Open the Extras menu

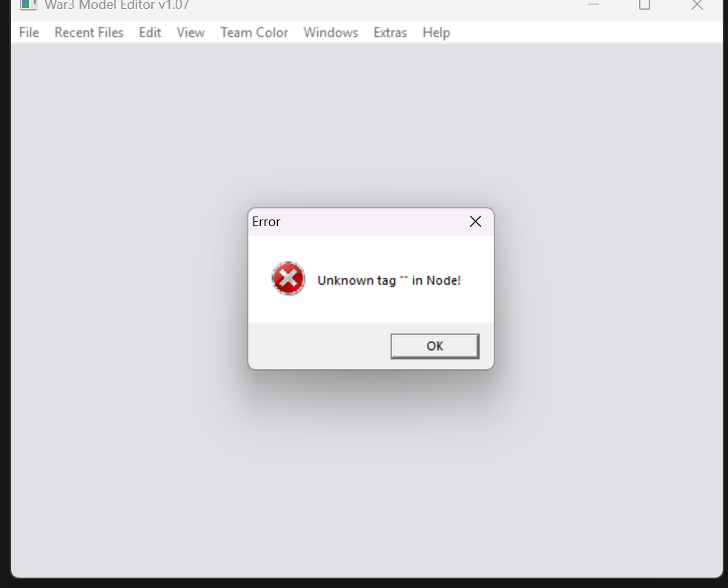coord(390,33)
